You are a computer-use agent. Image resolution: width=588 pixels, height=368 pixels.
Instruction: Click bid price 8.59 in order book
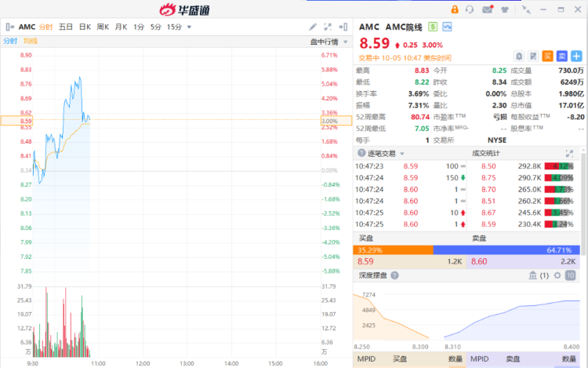pyautogui.click(x=365, y=261)
